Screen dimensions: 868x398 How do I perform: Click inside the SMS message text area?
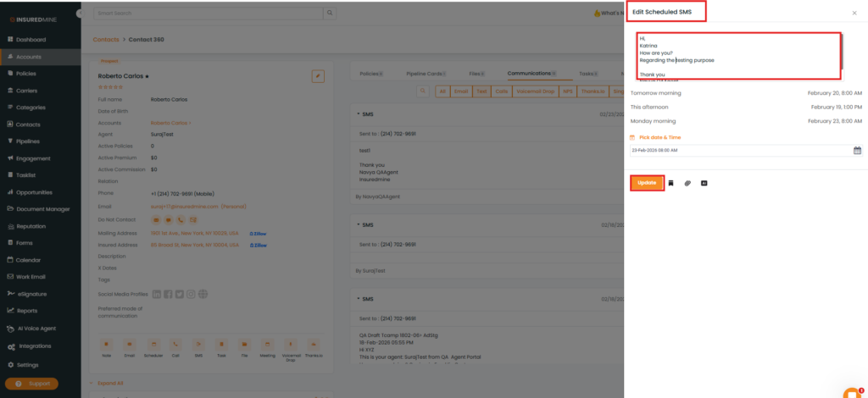(737, 55)
